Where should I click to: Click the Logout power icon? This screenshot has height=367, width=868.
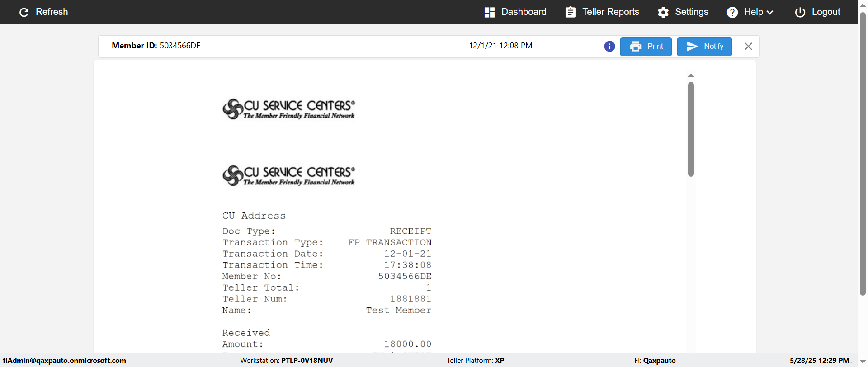point(800,12)
